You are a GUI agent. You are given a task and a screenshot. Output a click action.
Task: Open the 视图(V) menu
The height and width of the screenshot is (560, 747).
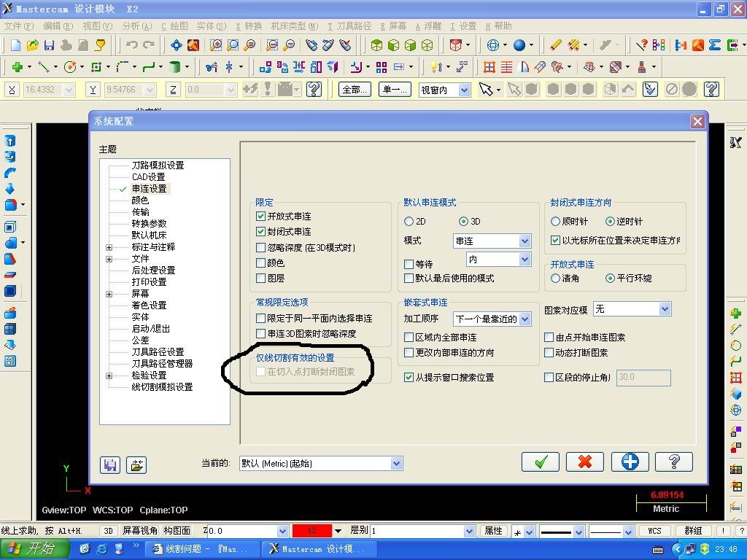97,26
